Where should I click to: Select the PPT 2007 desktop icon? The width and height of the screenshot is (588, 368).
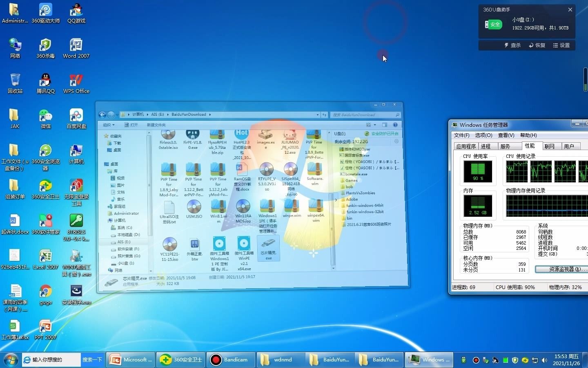(x=45, y=330)
